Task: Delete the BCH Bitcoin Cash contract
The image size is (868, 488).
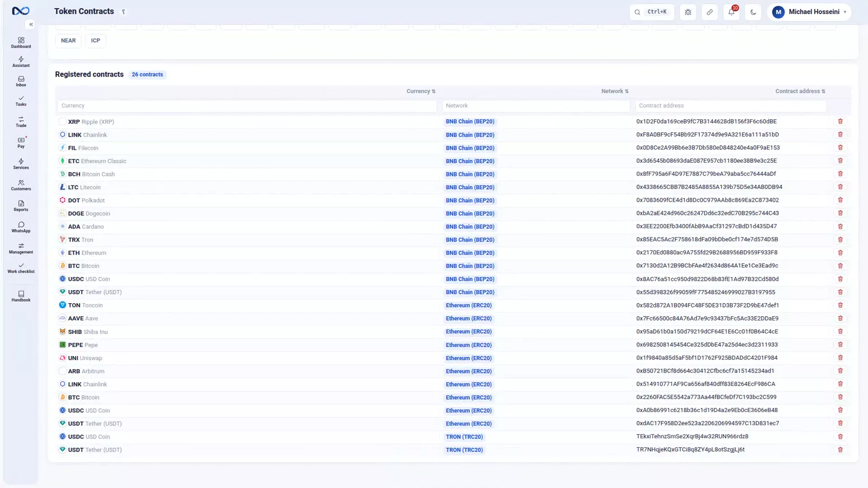Action: pos(840,174)
